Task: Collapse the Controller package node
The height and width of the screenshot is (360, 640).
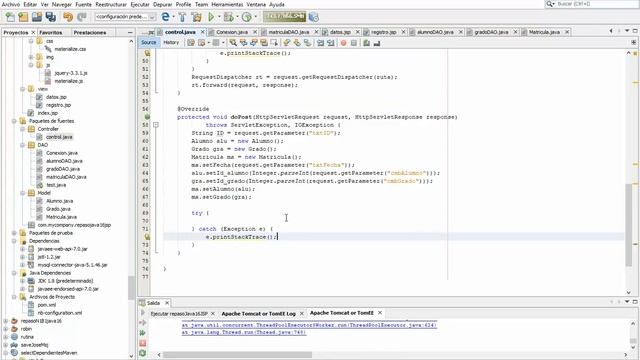Action: pyautogui.click(x=23, y=129)
